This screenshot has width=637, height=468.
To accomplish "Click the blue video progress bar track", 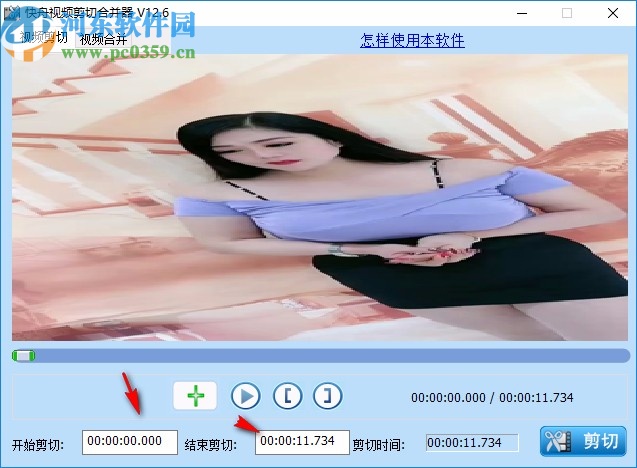I will point(321,356).
